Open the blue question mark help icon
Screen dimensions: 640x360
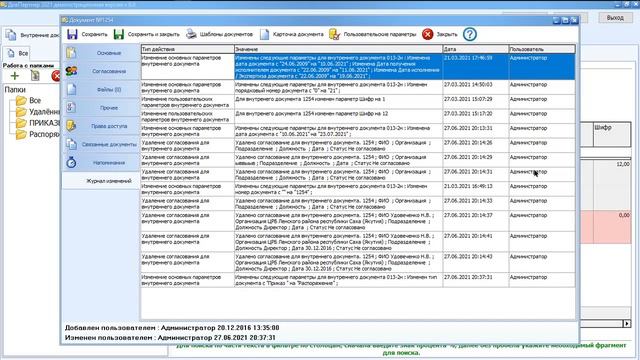point(470,34)
